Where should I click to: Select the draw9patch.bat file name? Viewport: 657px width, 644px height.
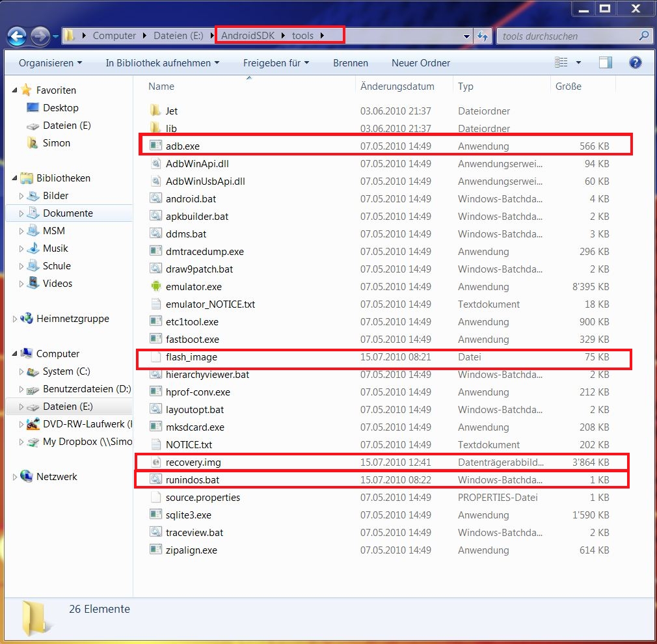(x=200, y=269)
